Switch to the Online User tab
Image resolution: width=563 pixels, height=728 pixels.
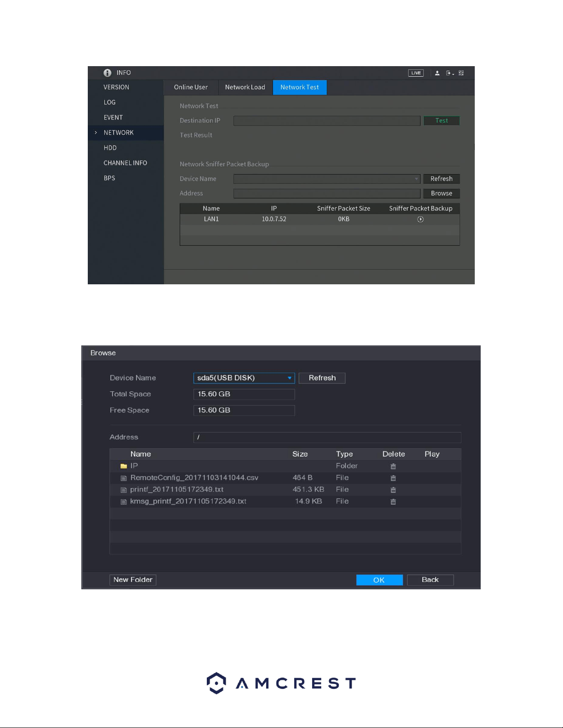191,87
